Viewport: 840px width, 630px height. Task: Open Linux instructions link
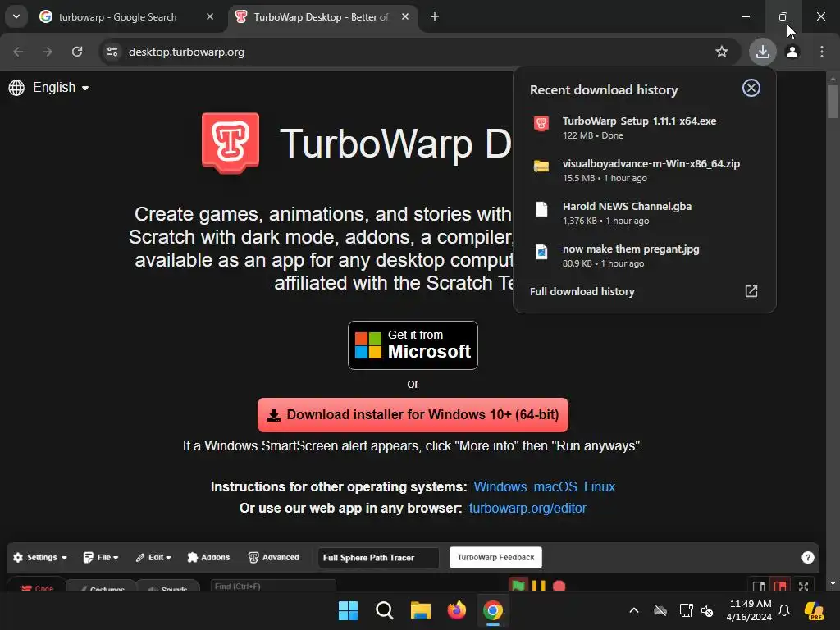click(x=600, y=486)
